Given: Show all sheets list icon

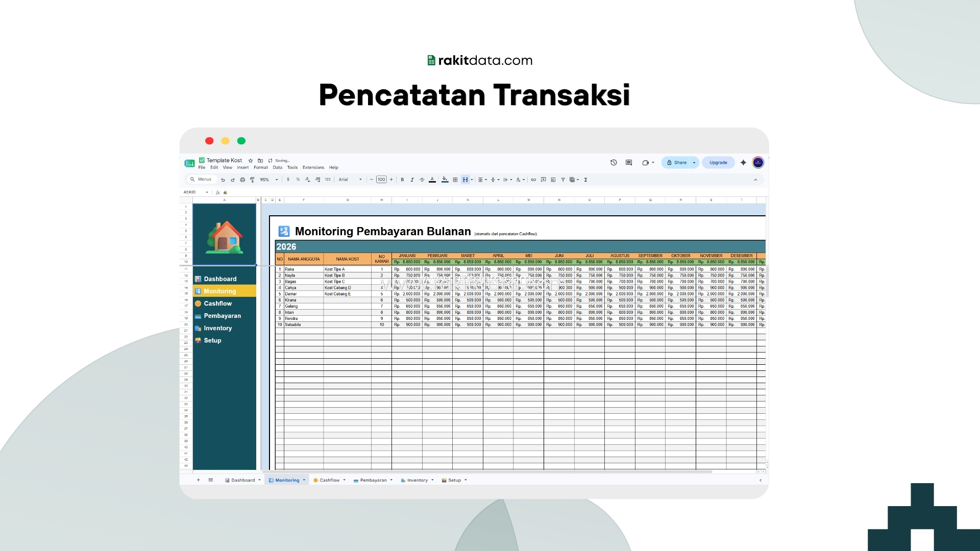Looking at the screenshot, I should click(211, 480).
